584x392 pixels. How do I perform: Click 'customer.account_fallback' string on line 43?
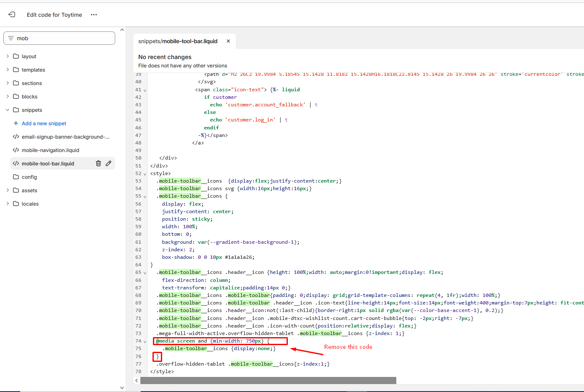[x=265, y=105]
